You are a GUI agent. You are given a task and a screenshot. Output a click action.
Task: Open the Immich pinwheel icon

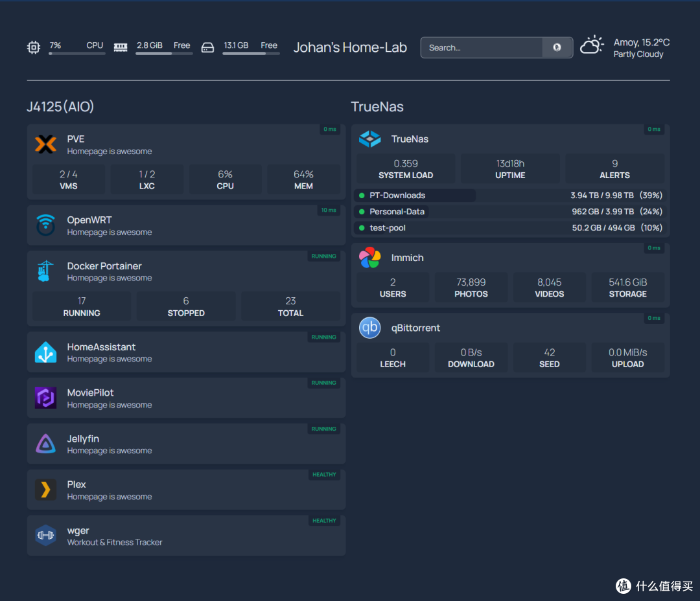tap(369, 258)
